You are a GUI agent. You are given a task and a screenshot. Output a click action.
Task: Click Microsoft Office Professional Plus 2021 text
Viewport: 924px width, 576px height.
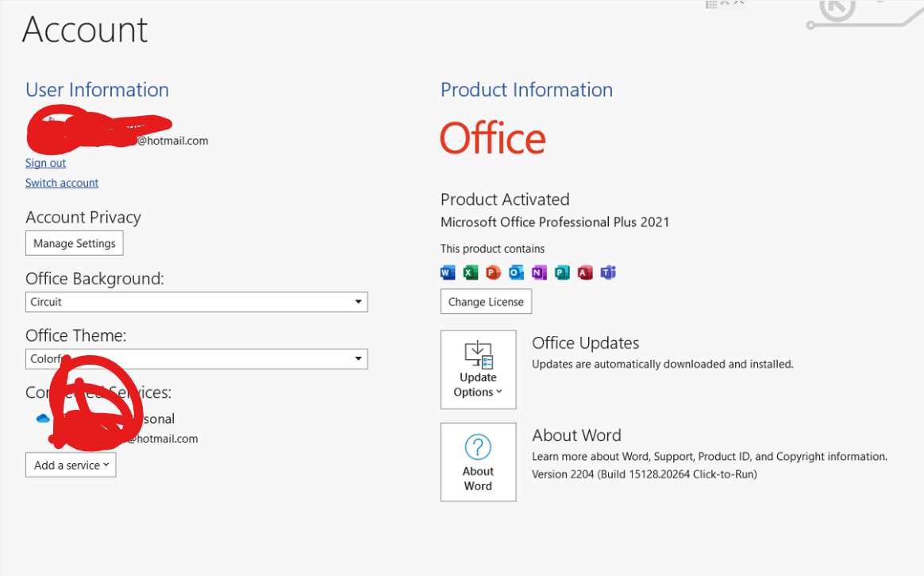pyautogui.click(x=555, y=222)
